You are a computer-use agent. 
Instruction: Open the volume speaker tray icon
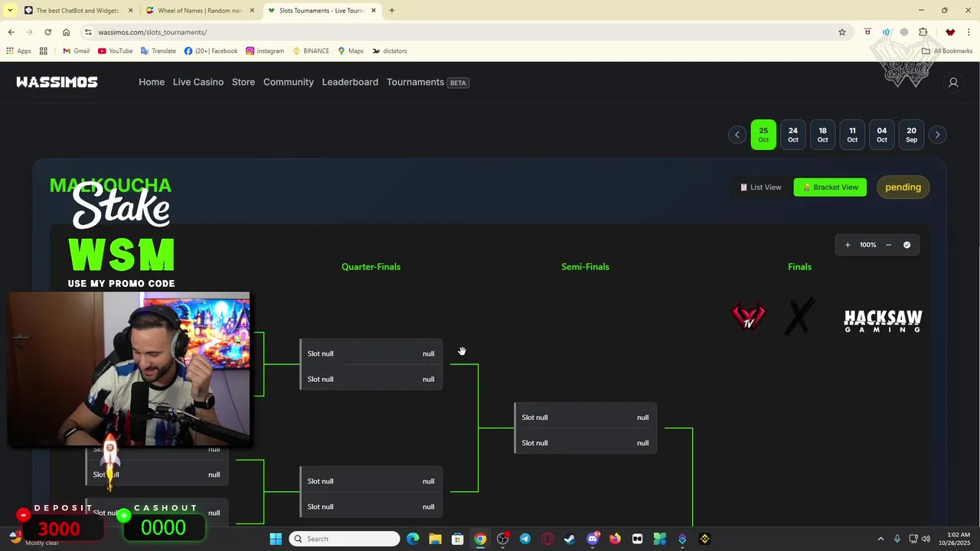[926, 539]
